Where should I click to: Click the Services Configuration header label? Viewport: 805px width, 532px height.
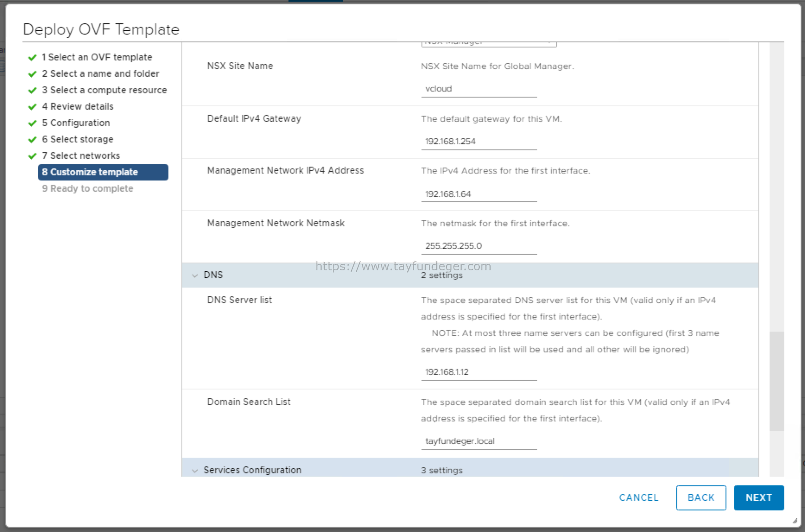point(252,470)
